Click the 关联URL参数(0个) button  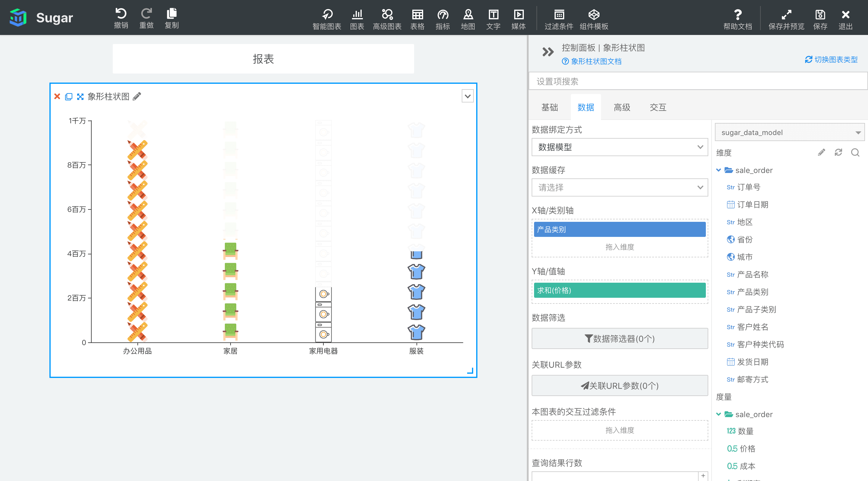pyautogui.click(x=620, y=386)
